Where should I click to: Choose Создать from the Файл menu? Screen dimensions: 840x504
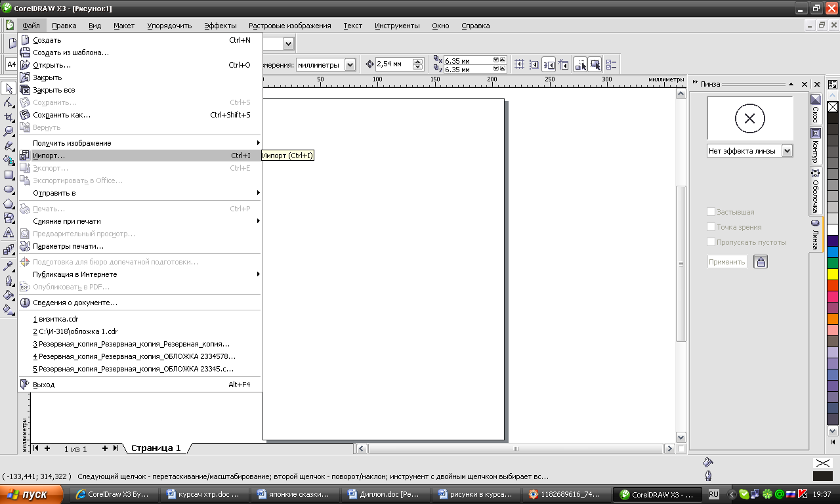coord(140,40)
